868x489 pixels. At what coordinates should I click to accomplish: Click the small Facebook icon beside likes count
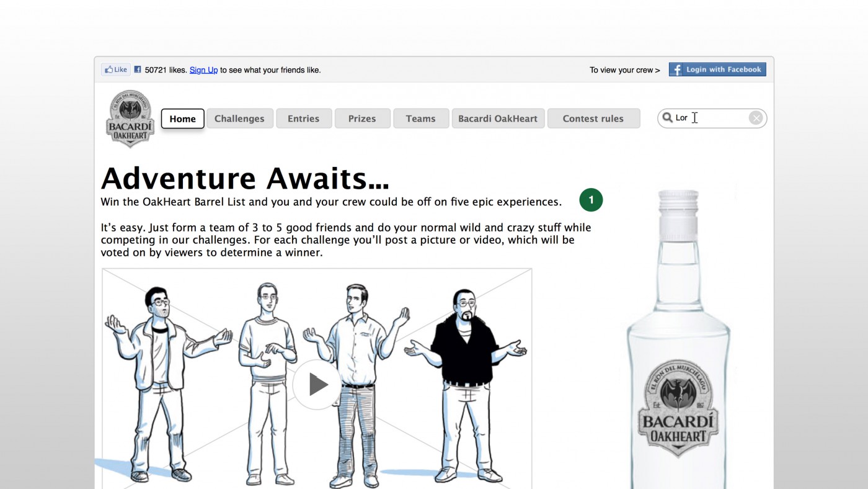coord(138,70)
